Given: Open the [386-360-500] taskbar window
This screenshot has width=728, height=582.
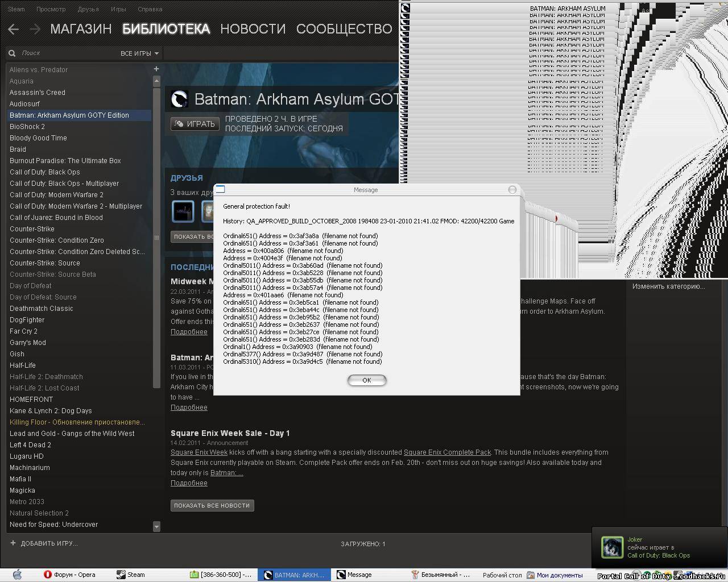Looking at the screenshot, I should [x=221, y=575].
